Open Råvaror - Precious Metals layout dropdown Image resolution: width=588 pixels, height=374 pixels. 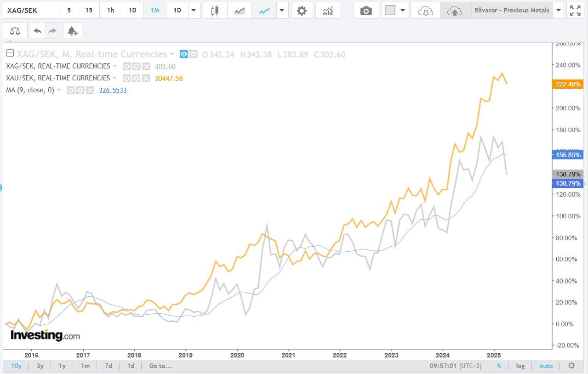(559, 11)
